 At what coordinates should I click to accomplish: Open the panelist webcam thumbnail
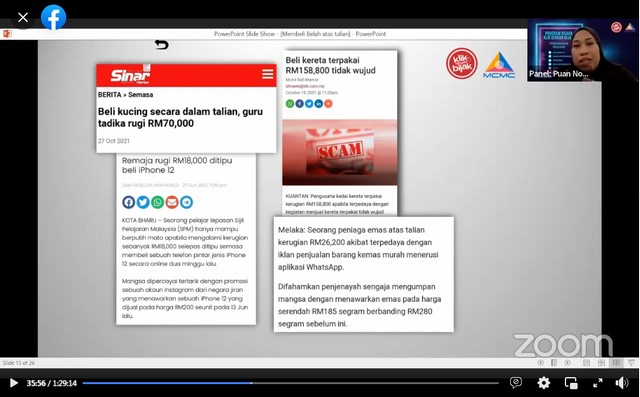point(583,50)
